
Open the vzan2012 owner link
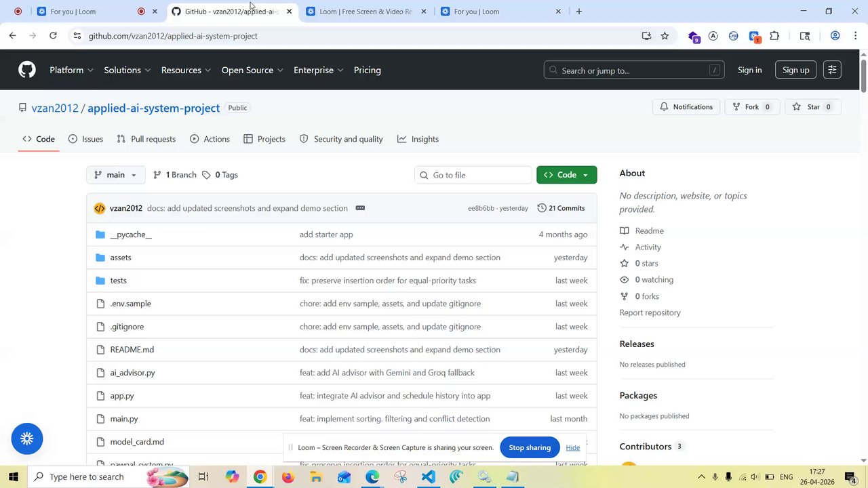[x=55, y=108]
